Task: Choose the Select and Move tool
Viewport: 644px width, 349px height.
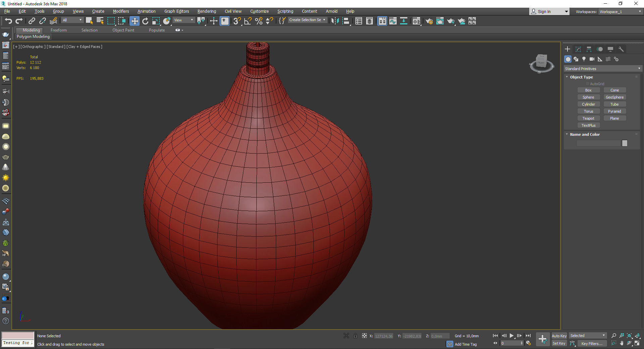Action: pyautogui.click(x=135, y=21)
